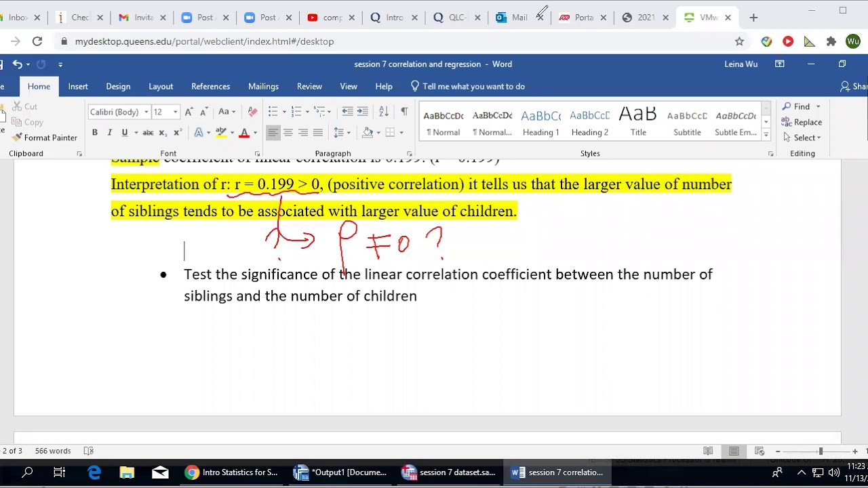Click the Grow Font icon
Viewport: 868px width, 488px height.
(189, 112)
